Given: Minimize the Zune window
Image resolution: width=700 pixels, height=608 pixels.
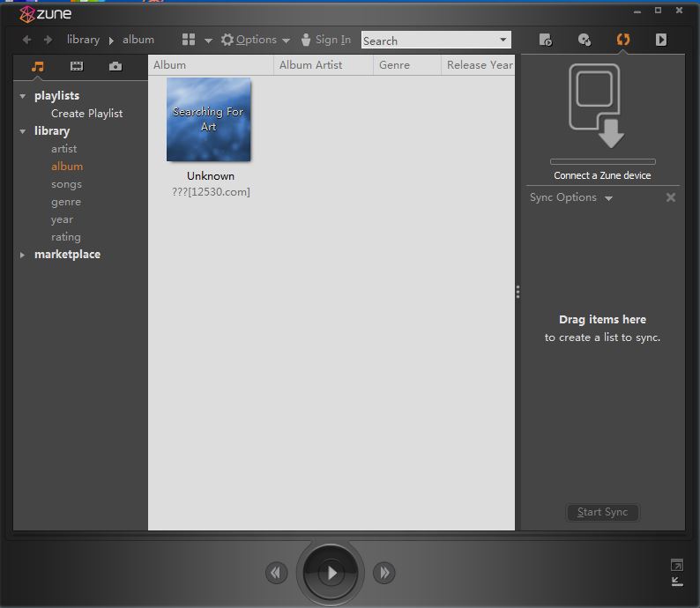Looking at the screenshot, I should click(637, 11).
